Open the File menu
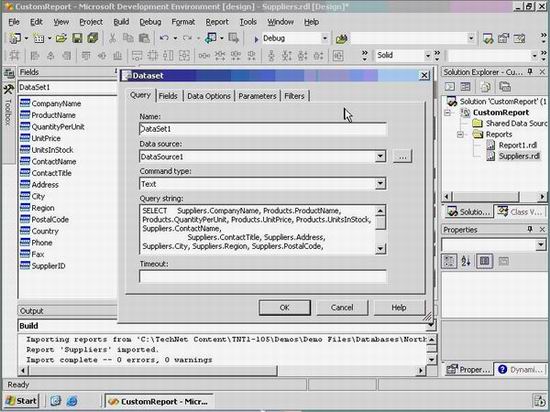Screen dimensions: 550x412 click(x=14, y=22)
